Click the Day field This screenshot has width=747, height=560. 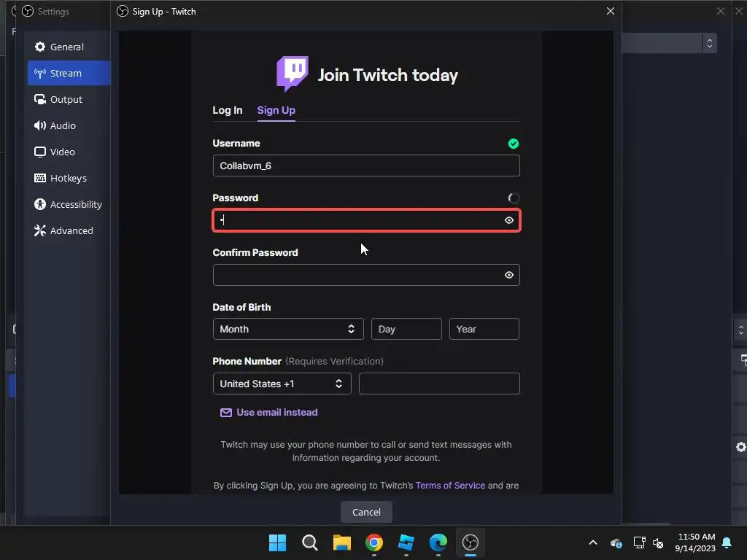(x=406, y=329)
